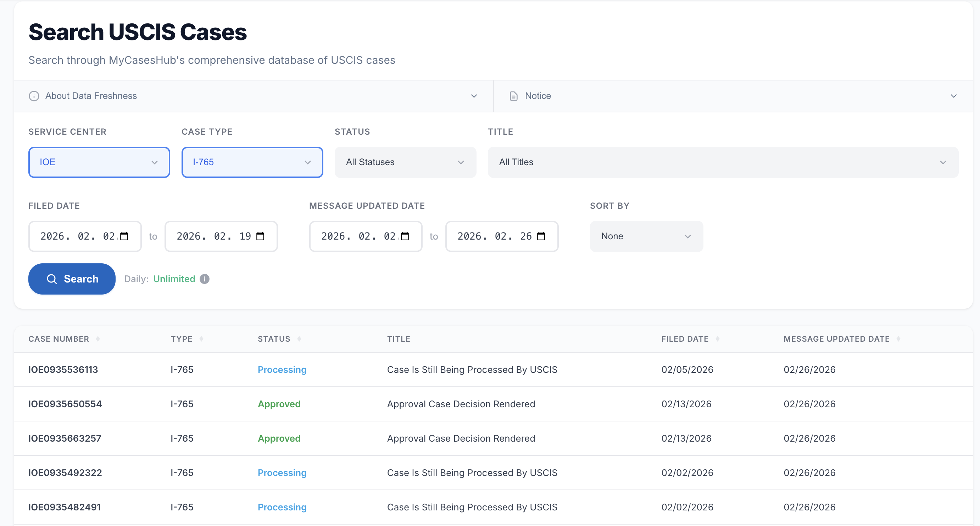Click the title cell in row IOE0935663257
The height and width of the screenshot is (526, 980).
(461, 438)
